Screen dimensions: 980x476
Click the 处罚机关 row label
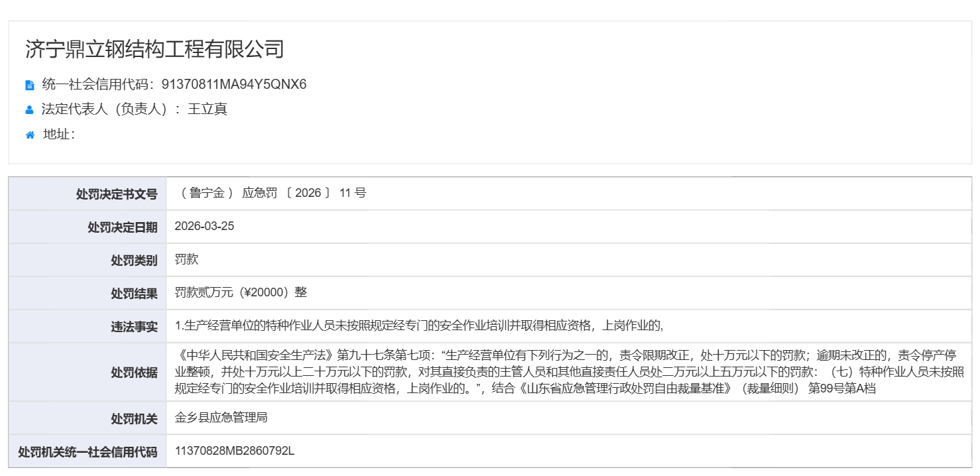(134, 419)
